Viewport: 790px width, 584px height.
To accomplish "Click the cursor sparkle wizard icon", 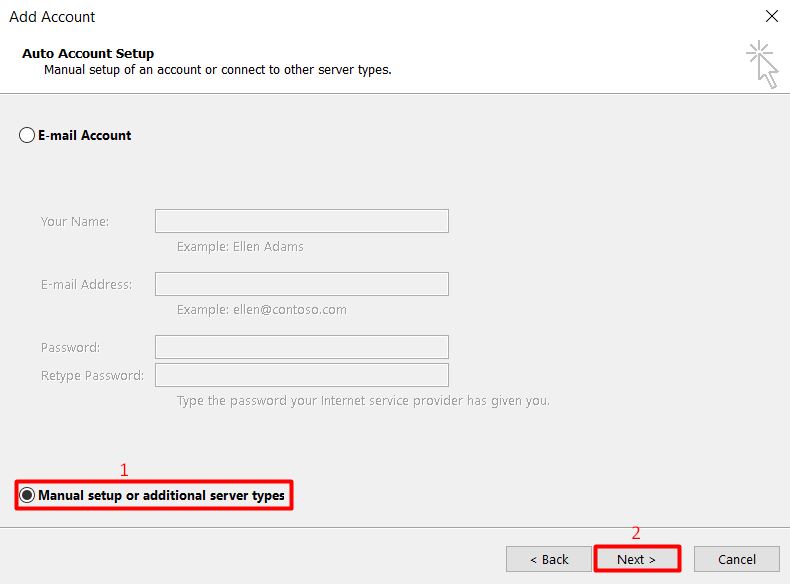I will (x=763, y=63).
